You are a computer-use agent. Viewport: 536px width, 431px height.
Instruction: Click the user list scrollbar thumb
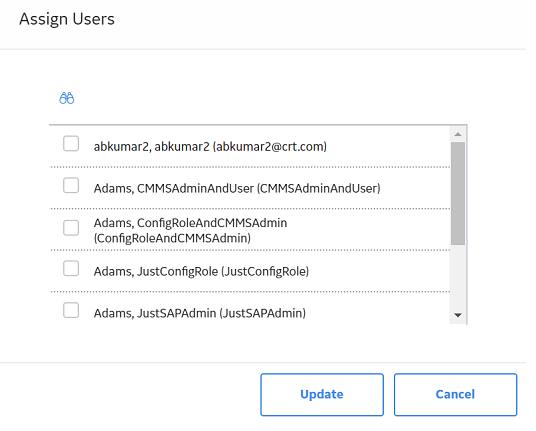point(458,193)
